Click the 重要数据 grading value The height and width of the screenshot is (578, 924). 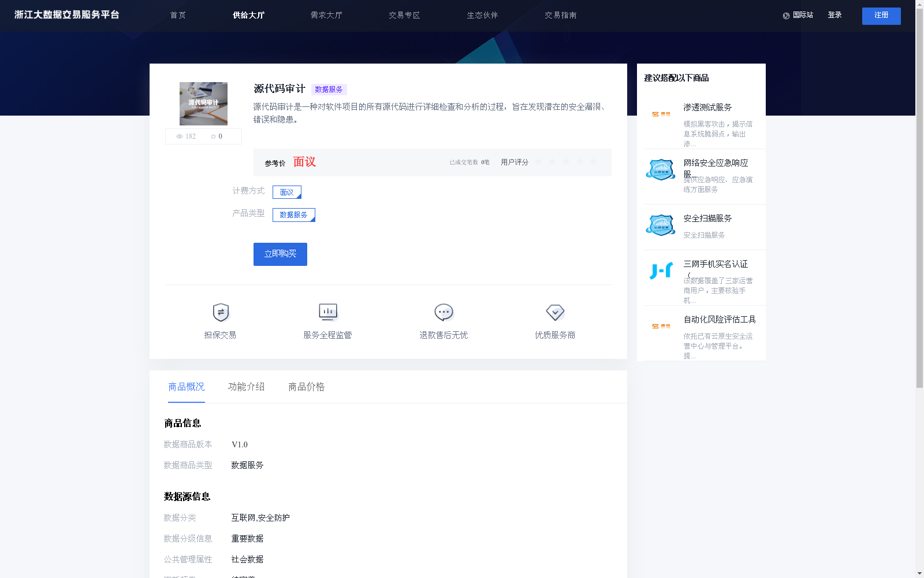pos(247,539)
